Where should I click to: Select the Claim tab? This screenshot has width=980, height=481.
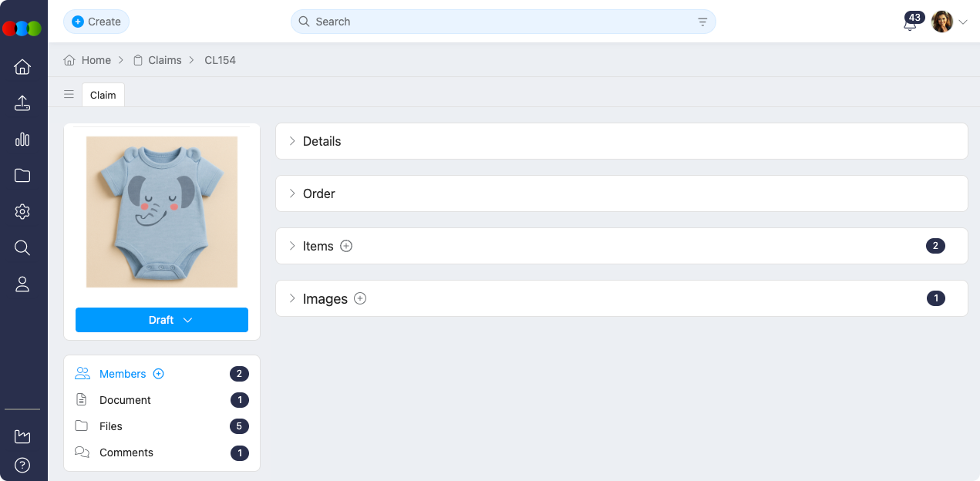point(103,95)
